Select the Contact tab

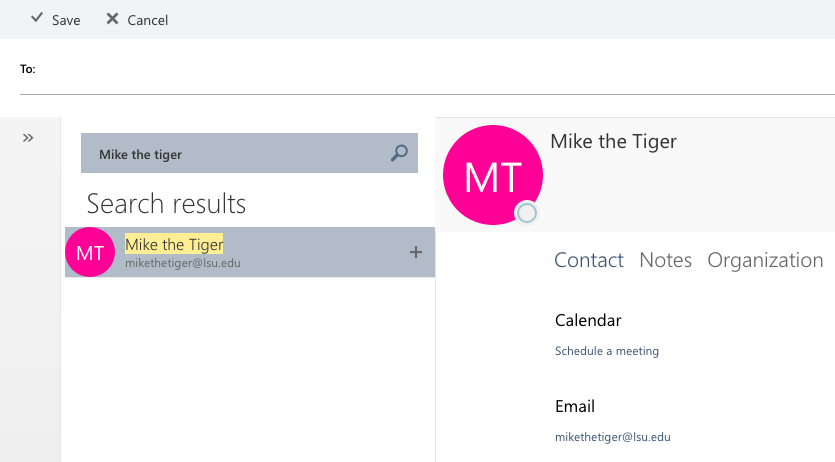[x=588, y=260]
